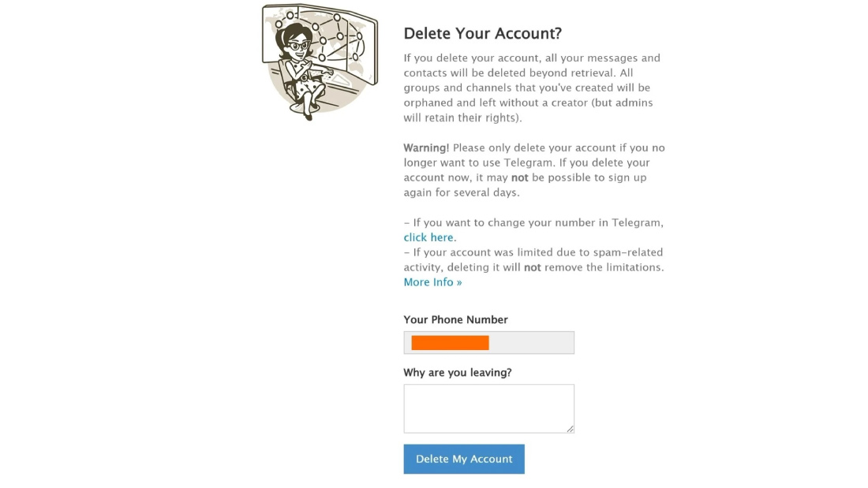Click the "Delete My Account" button
The width and height of the screenshot is (868, 488).
(x=464, y=460)
